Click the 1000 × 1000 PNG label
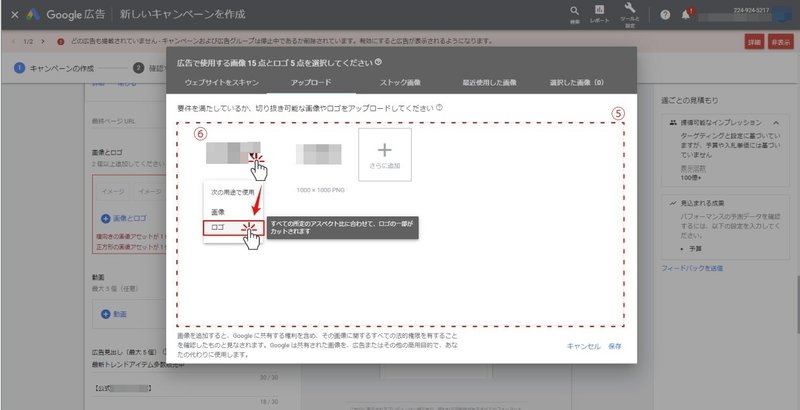This screenshot has width=800, height=410. tap(320, 190)
